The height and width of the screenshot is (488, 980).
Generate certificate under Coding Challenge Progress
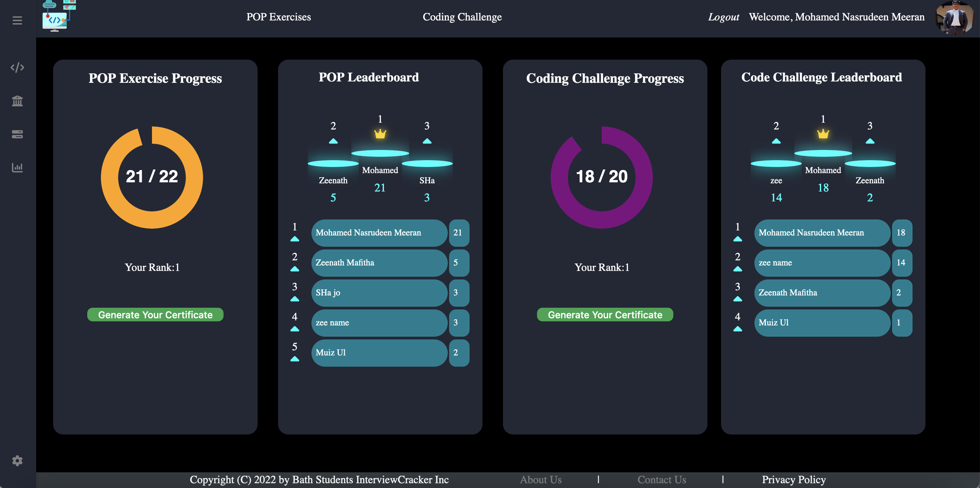tap(605, 315)
